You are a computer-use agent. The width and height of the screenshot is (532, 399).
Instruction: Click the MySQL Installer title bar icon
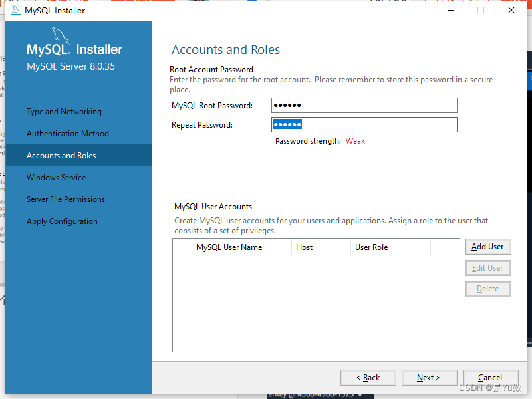pyautogui.click(x=15, y=10)
